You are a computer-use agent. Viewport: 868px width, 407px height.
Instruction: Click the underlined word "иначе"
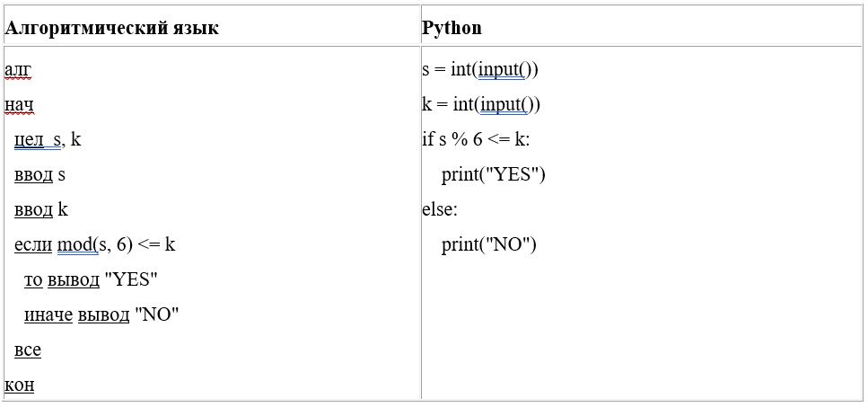48,315
